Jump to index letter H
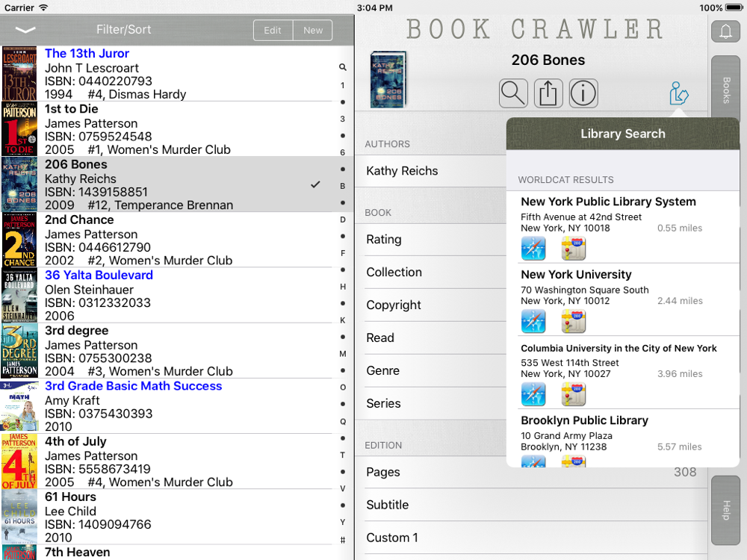The height and width of the screenshot is (560, 747). pos(343,287)
